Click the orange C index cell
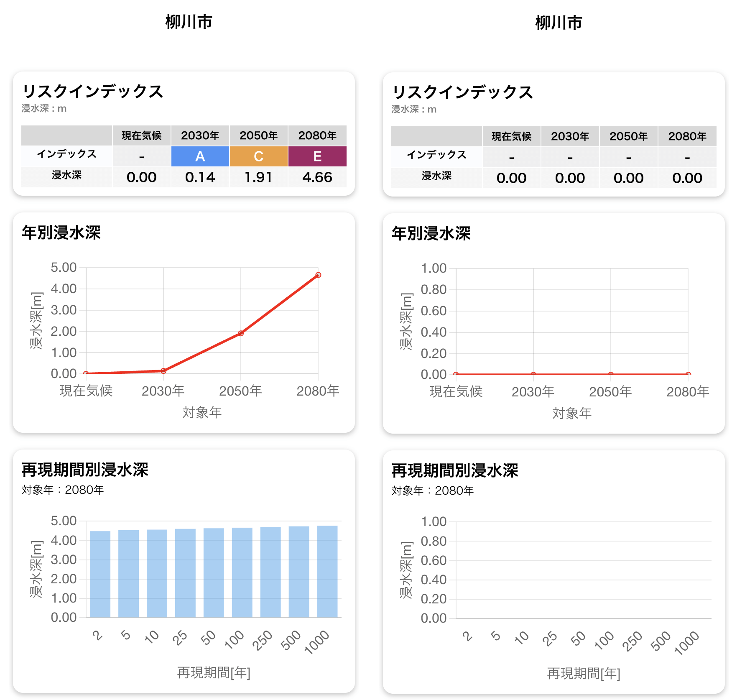Screen dimensions: 755x700 click(x=258, y=156)
